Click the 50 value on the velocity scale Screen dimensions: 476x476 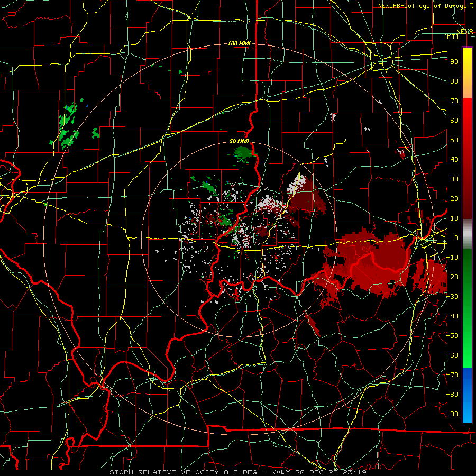[x=454, y=140]
